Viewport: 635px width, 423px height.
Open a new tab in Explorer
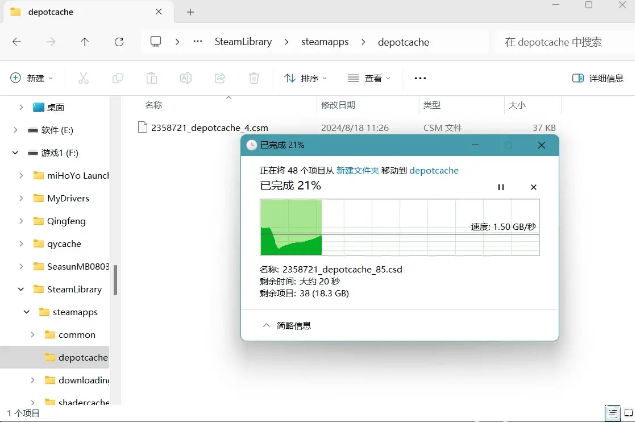(190, 12)
